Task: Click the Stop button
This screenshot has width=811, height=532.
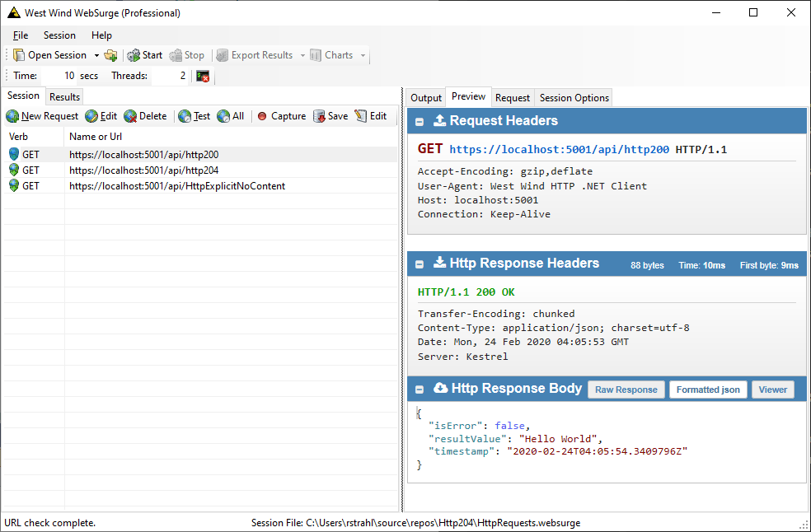Action: click(187, 55)
